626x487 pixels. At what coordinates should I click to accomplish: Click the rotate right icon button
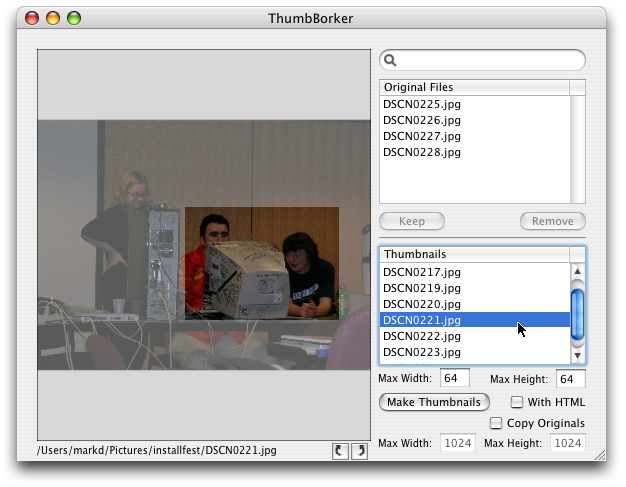tap(359, 451)
